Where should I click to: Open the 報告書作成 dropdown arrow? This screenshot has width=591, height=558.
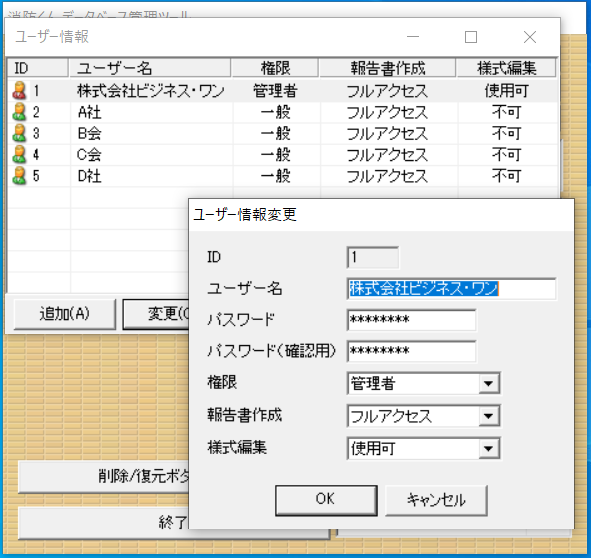coord(489,416)
